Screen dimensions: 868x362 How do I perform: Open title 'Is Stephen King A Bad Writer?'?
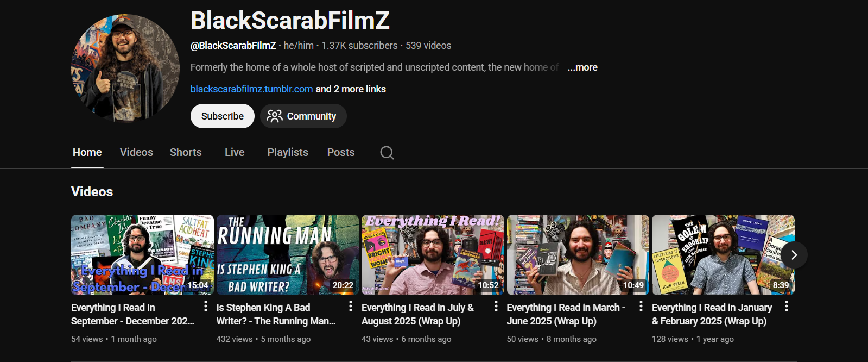(x=276, y=314)
